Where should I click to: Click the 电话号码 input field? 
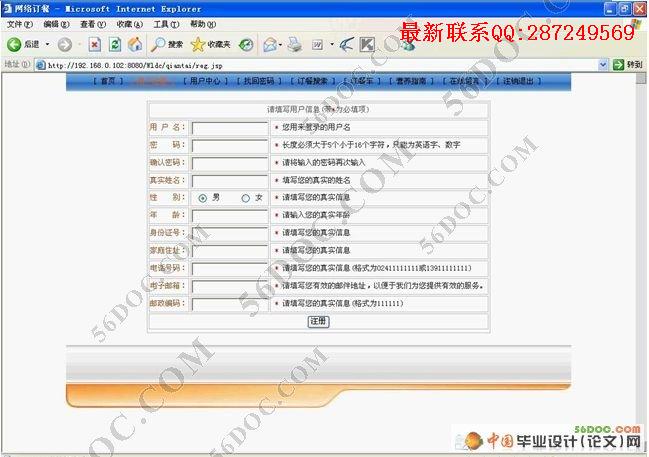pyautogui.click(x=230, y=269)
